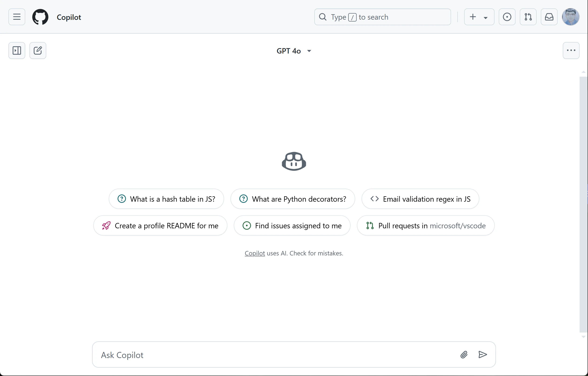Image resolution: width=588 pixels, height=376 pixels.
Task: Open the three-dot conversation options menu
Action: 571,50
